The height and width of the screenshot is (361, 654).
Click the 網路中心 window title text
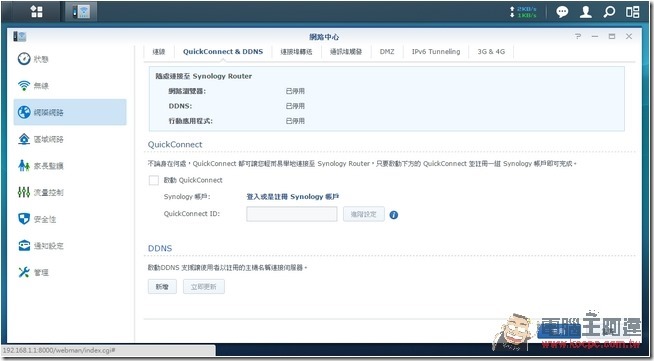[324, 37]
